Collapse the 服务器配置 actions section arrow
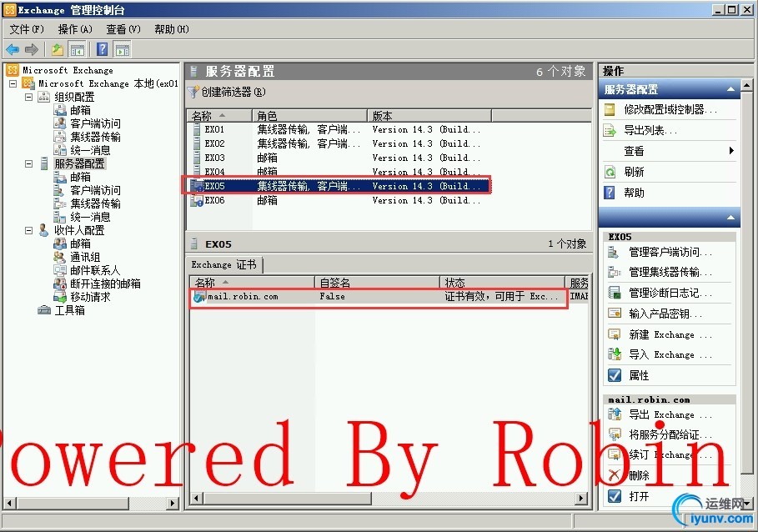758x532 pixels. (x=730, y=89)
